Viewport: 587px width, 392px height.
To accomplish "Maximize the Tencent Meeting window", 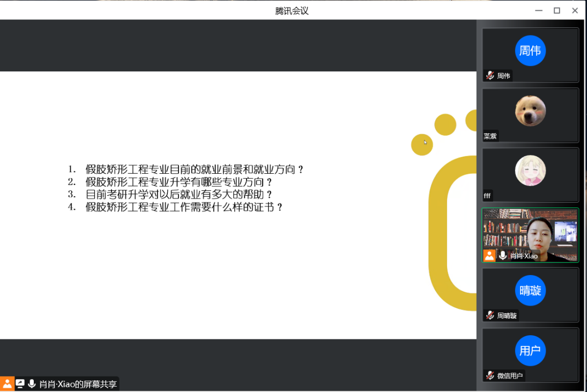I will [x=557, y=11].
